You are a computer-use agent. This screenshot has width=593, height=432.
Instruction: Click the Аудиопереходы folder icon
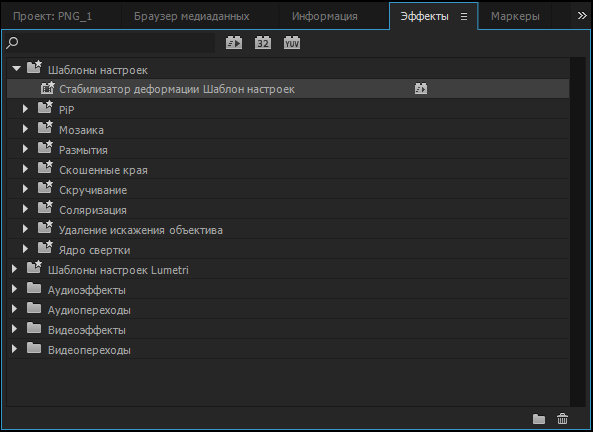[34, 308]
